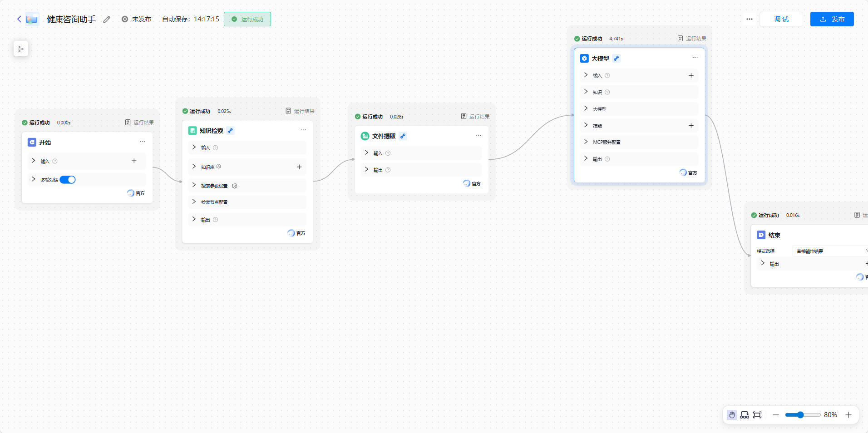This screenshot has height=433, width=868.
Task: Click the fit-to-screen icon
Action: [x=757, y=415]
